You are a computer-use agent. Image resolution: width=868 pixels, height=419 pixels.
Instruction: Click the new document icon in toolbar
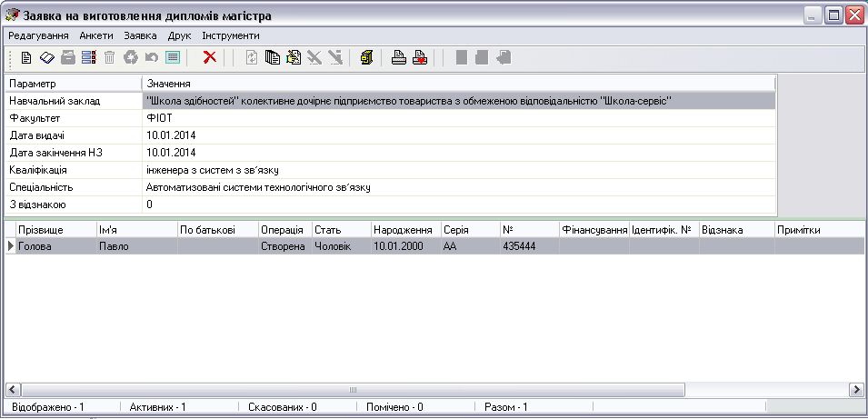point(26,57)
